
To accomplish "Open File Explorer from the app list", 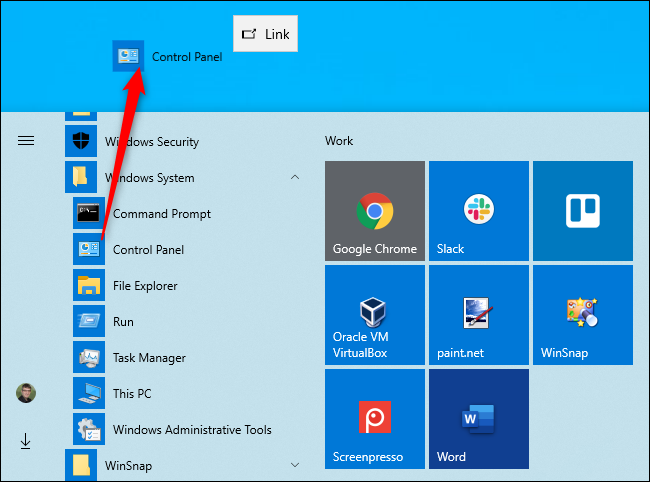I will 145,286.
